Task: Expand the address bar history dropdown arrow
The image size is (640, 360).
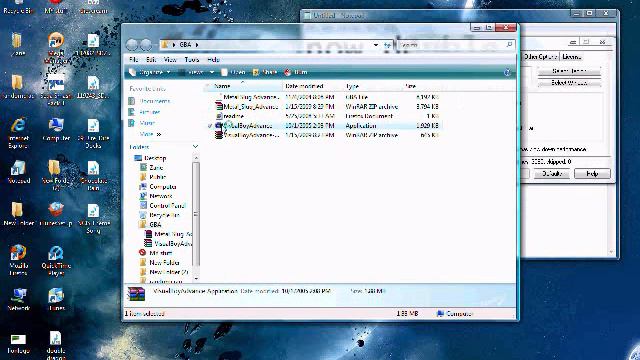Action: point(376,45)
